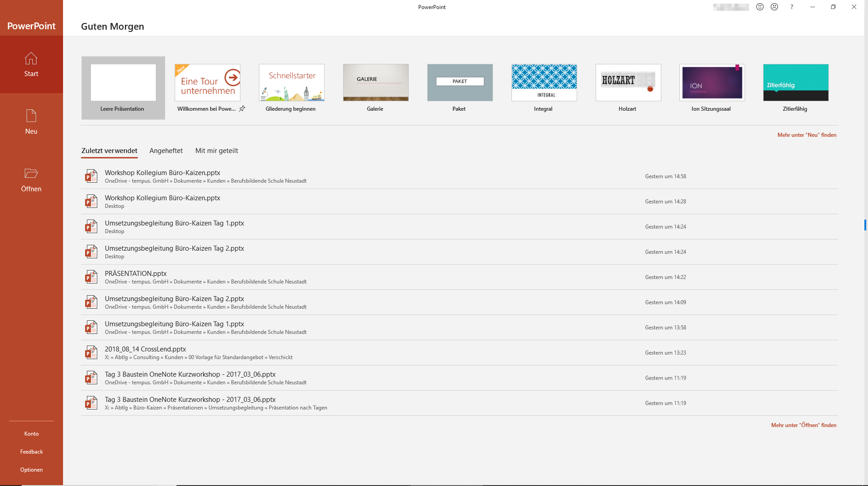The image size is (868, 486).
Task: Open the question mark help icon
Action: [791, 7]
